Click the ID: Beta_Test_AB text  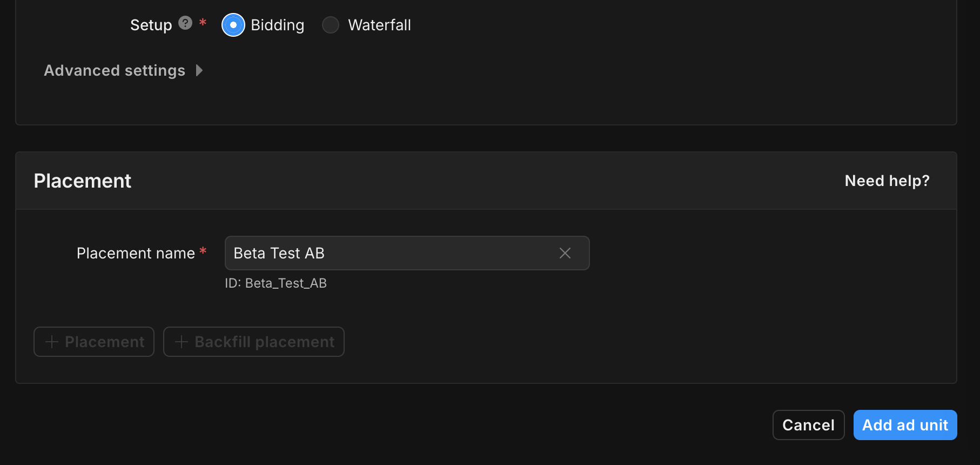tap(276, 283)
